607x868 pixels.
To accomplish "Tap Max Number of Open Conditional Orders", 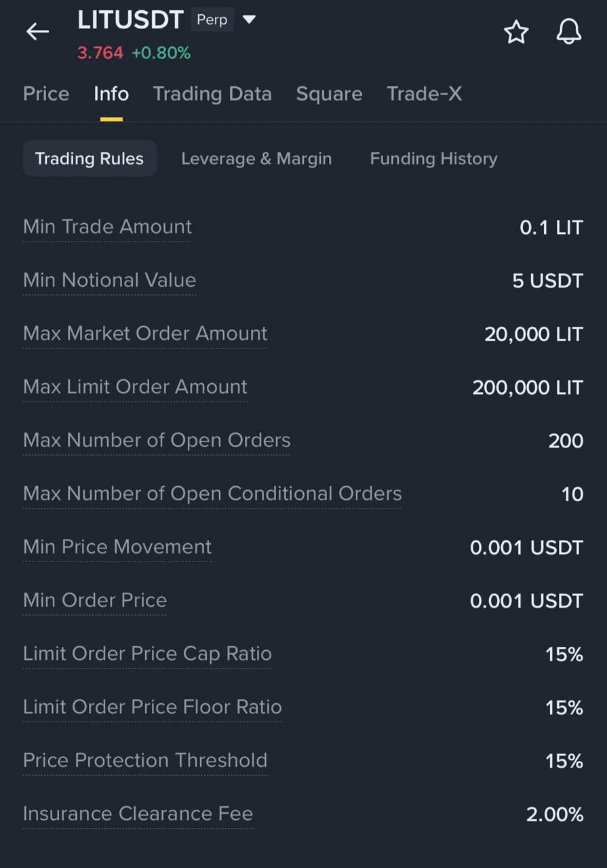I will (212, 494).
